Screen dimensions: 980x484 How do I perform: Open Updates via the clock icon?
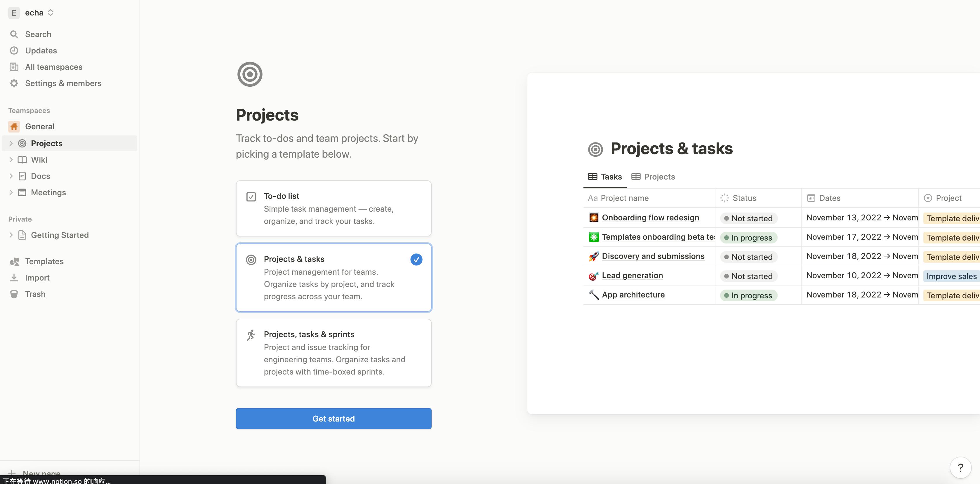(14, 51)
